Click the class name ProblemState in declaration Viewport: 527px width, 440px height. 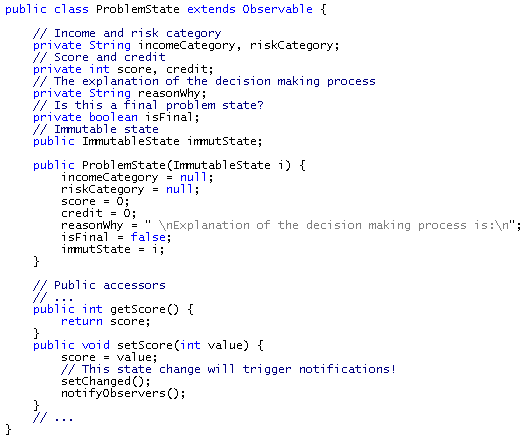click(x=137, y=9)
